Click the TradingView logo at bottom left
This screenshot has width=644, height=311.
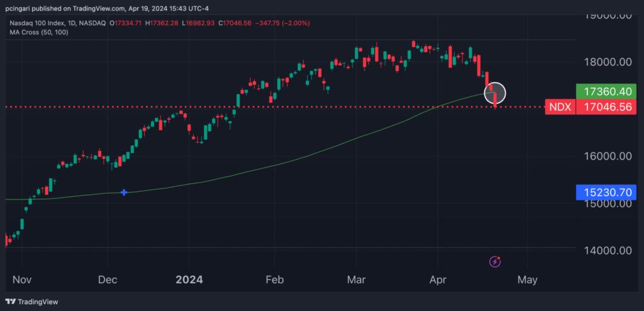click(31, 302)
